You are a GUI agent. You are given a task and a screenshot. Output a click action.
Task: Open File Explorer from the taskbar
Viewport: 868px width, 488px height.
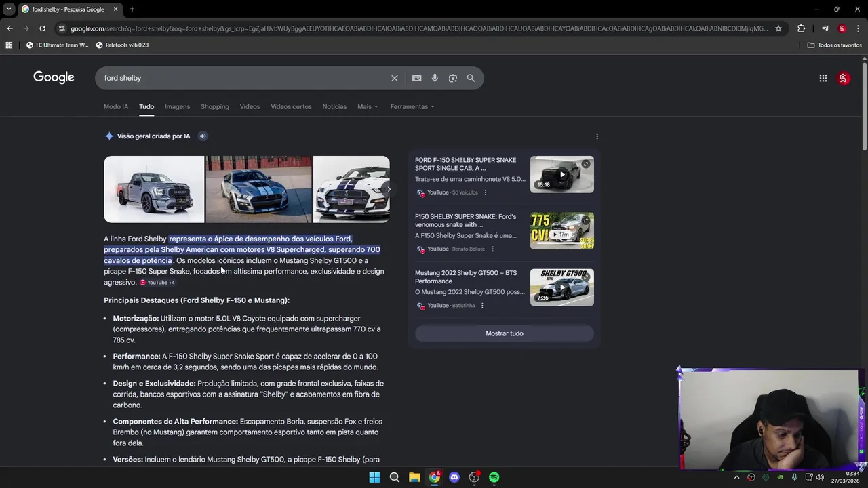[414, 477]
